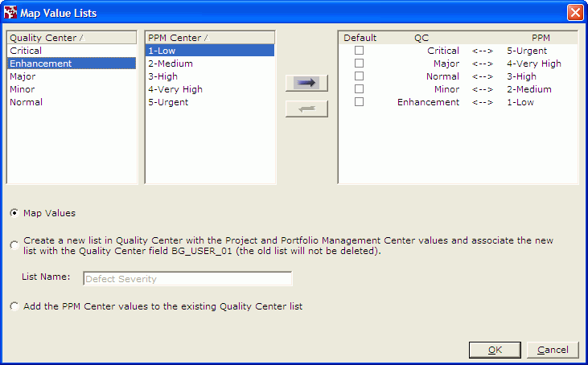Tick the Default checkbox for Enhancement row
Image resolution: width=588 pixels, height=365 pixels.
pos(360,102)
